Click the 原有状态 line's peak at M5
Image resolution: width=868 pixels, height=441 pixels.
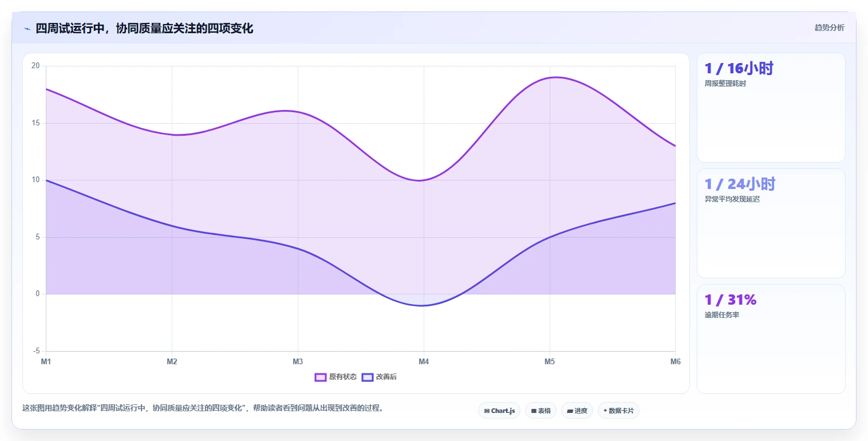[x=550, y=78]
